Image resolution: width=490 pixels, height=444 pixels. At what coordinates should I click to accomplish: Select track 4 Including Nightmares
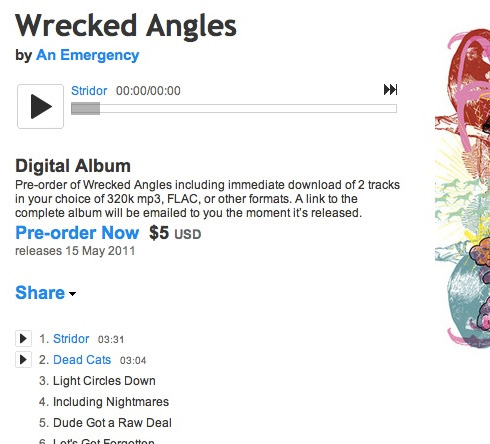coord(104,402)
